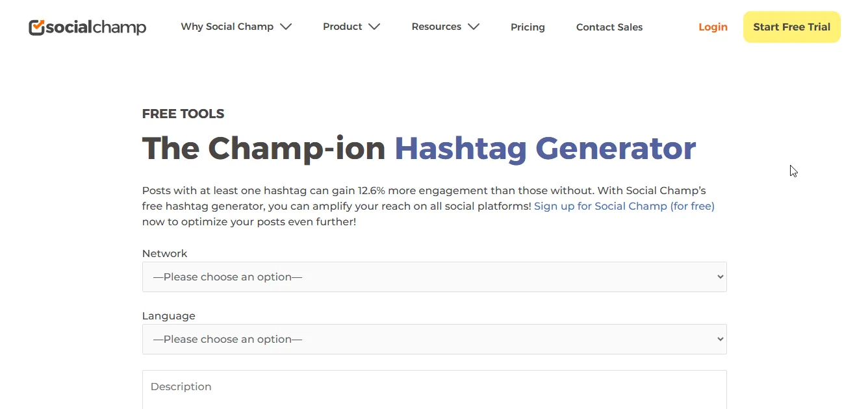Select the FREE TOOLS label

coord(183,114)
